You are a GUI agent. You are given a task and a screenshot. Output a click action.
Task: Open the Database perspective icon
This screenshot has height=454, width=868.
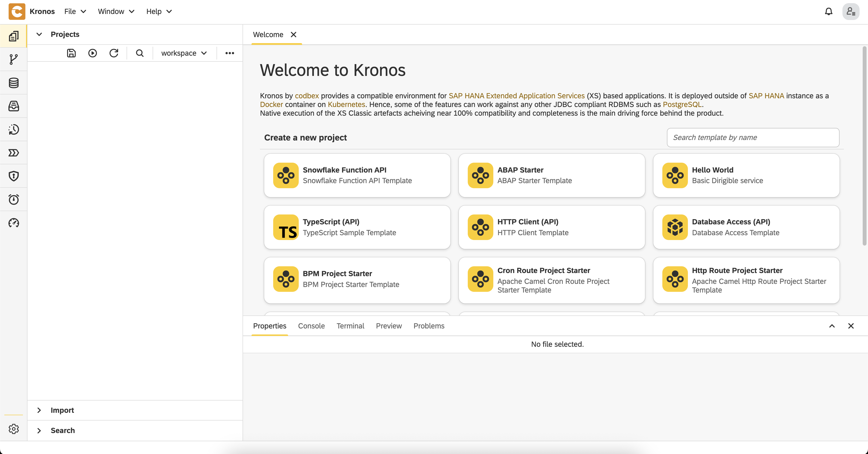(x=14, y=82)
